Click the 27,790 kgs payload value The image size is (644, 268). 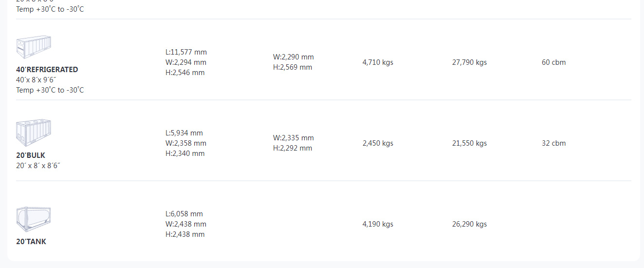tap(469, 62)
